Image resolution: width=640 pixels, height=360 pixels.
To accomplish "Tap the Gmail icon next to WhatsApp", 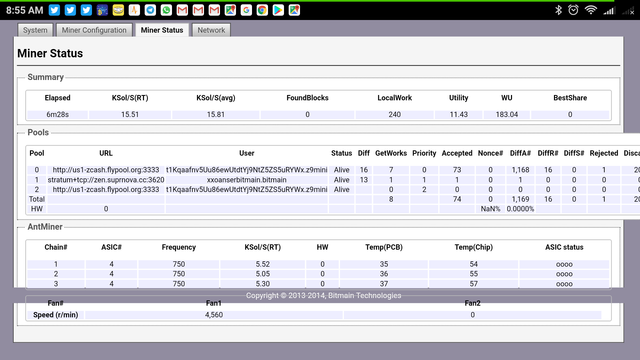I will coord(182,10).
